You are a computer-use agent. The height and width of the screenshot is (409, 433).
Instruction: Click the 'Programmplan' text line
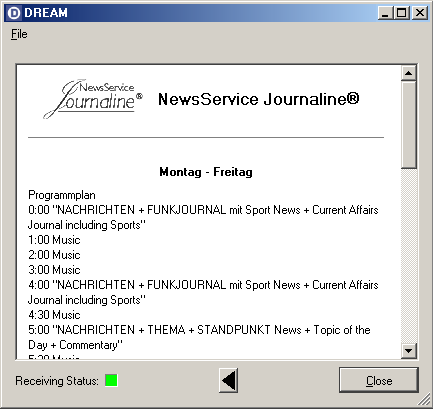pos(62,195)
